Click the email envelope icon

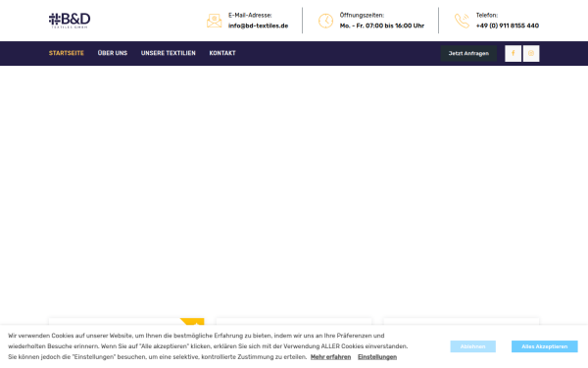pyautogui.click(x=214, y=21)
